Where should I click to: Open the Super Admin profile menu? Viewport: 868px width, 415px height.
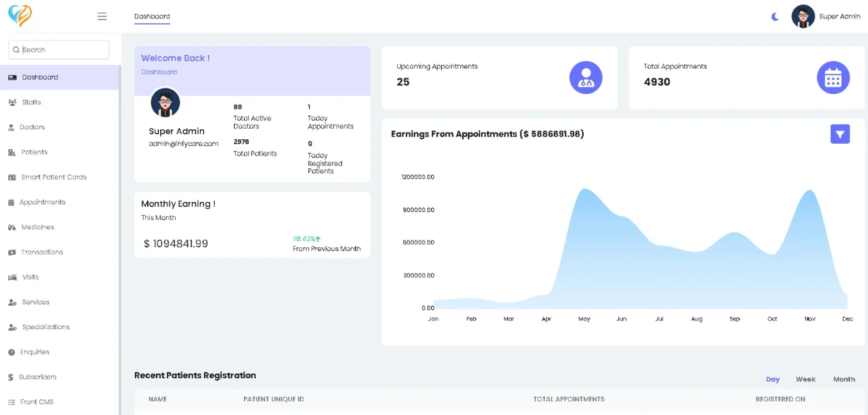(x=826, y=17)
